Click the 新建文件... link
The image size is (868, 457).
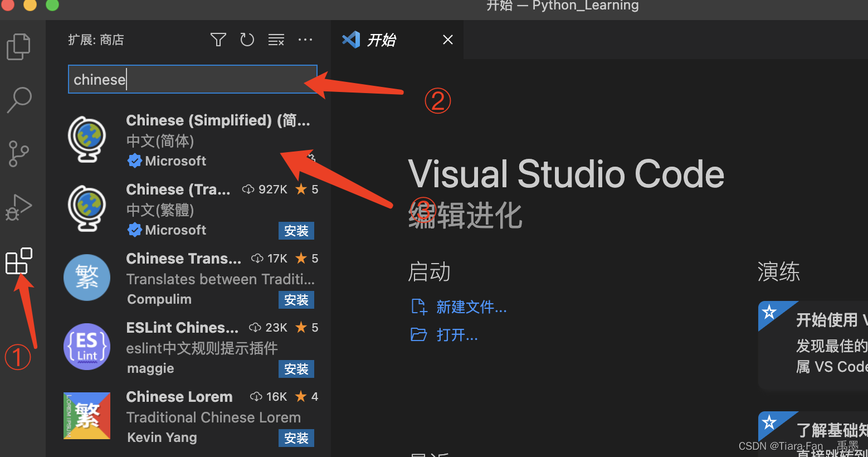tap(471, 307)
